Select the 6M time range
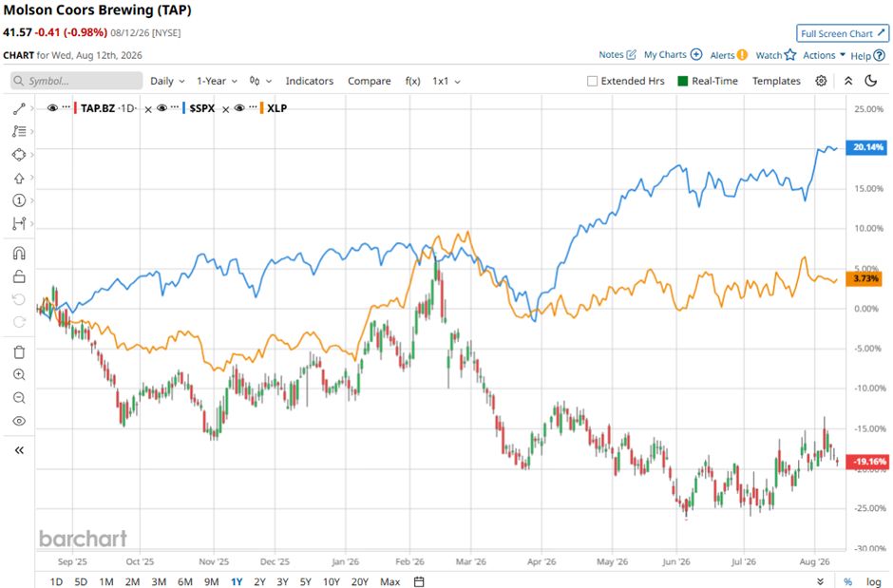The image size is (893, 588). pos(185,581)
